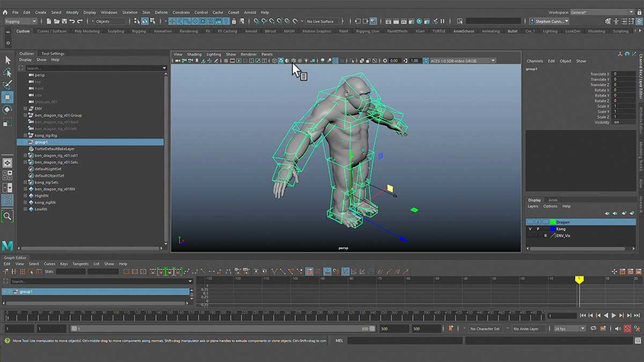The height and width of the screenshot is (362, 644).
Task: Click the green color swatch of the Dragon layer
Action: [x=553, y=221]
